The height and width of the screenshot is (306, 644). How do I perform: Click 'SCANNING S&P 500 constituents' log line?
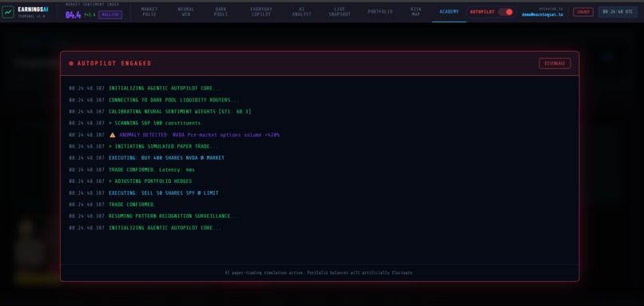click(x=156, y=123)
